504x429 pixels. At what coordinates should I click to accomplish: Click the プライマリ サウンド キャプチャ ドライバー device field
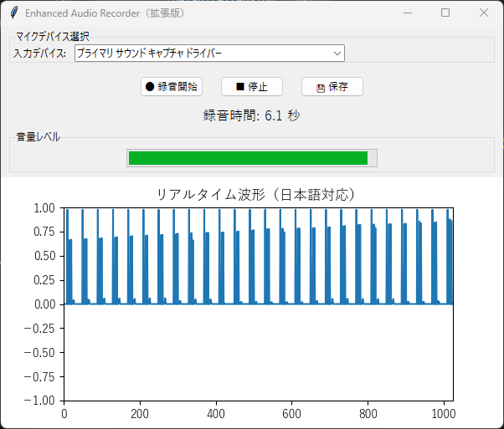(201, 54)
